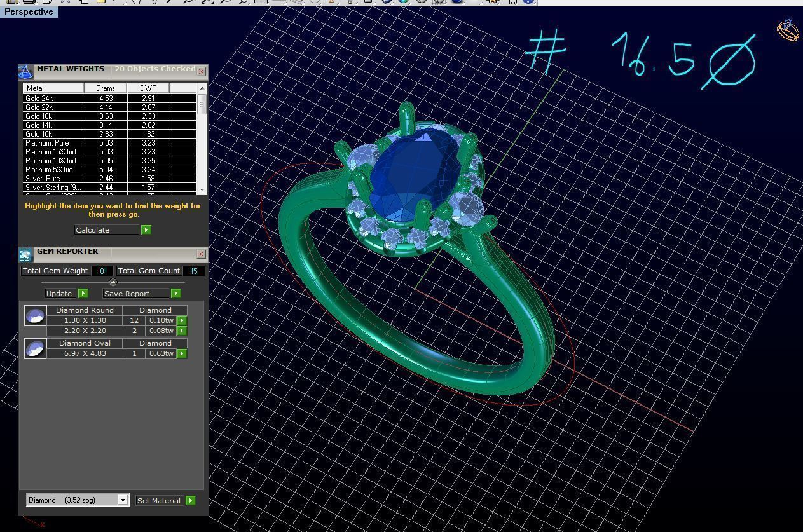Select the Gold 22k row

coord(110,107)
